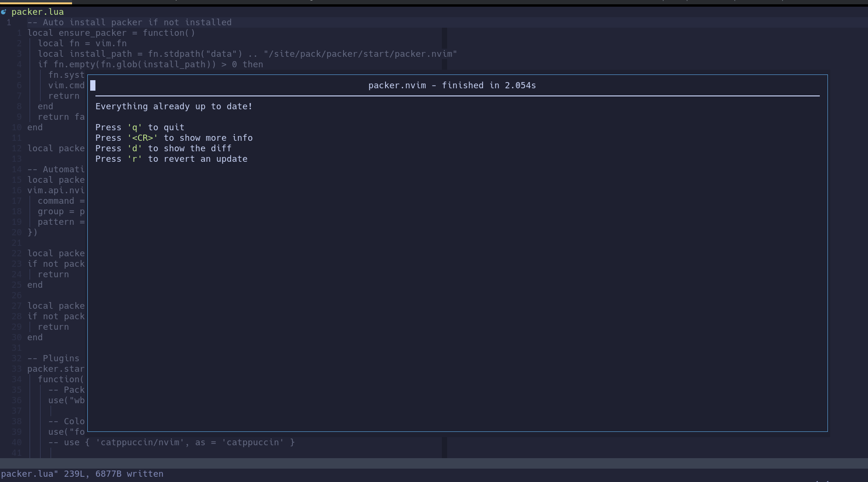Select the packer.lua buffer tab
This screenshot has height=482, width=868.
coord(38,11)
